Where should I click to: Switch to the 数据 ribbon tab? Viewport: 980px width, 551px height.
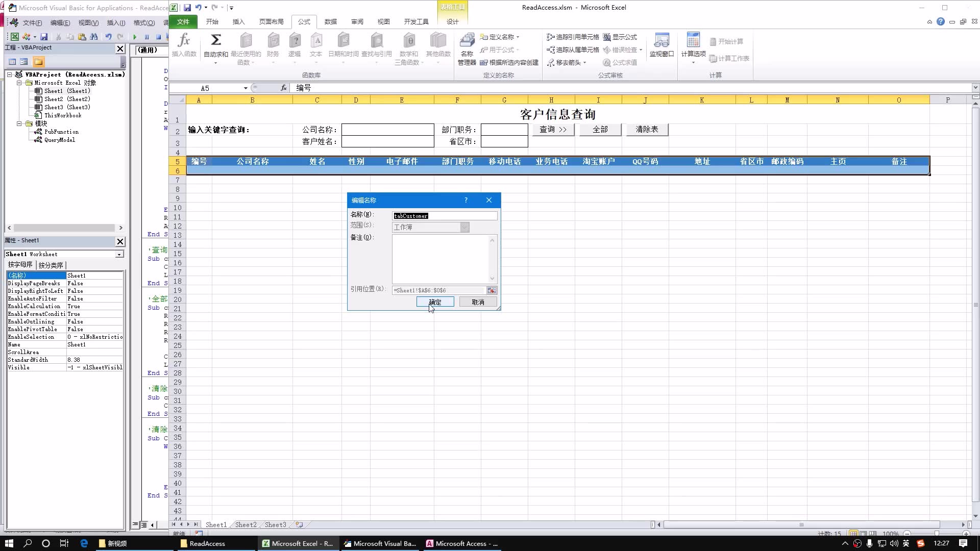[x=331, y=21]
